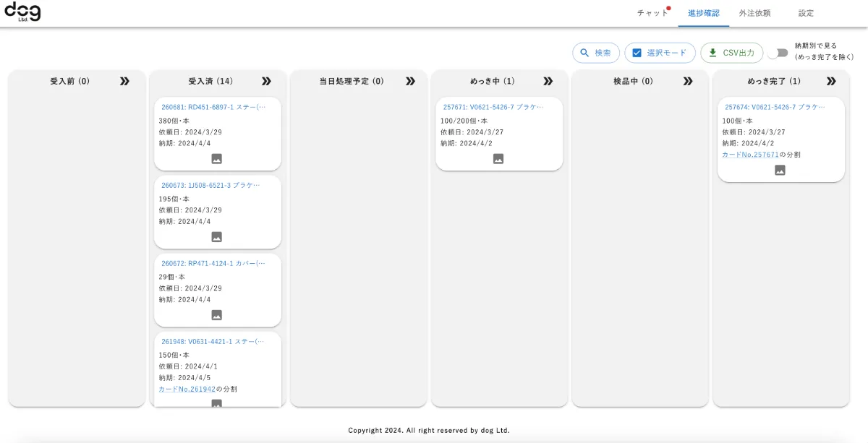Open the 設定 tab
868x443 pixels.
pos(806,13)
